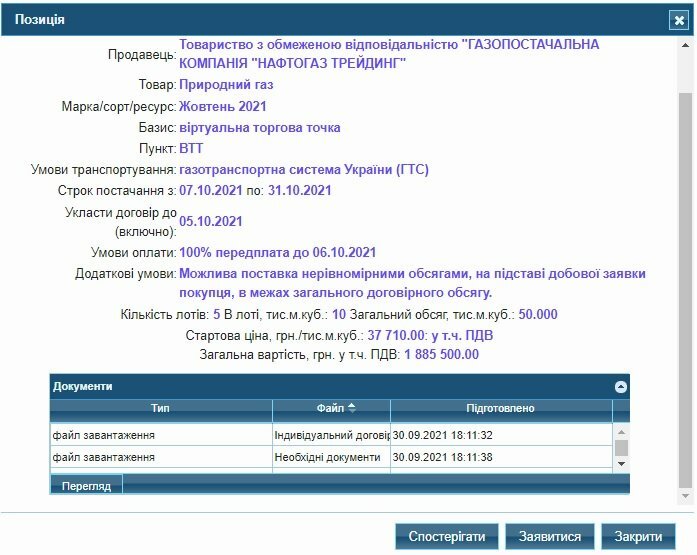Click total volume value 50.000
Image resolution: width=697 pixels, height=555 pixels.
[x=538, y=315]
